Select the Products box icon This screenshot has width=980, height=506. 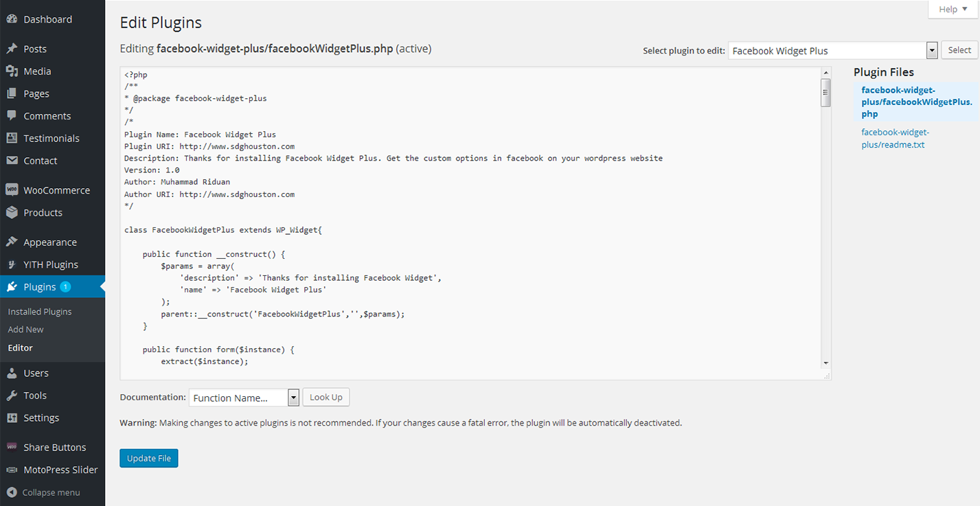point(12,213)
